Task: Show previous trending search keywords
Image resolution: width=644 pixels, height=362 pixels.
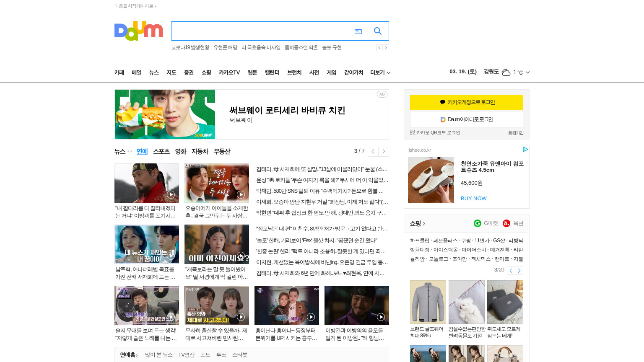Action: point(379,48)
